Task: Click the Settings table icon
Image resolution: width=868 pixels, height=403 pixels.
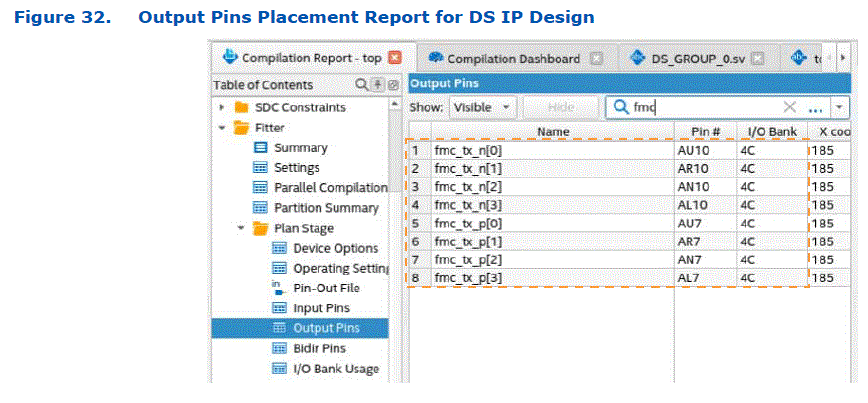Action: [261, 168]
